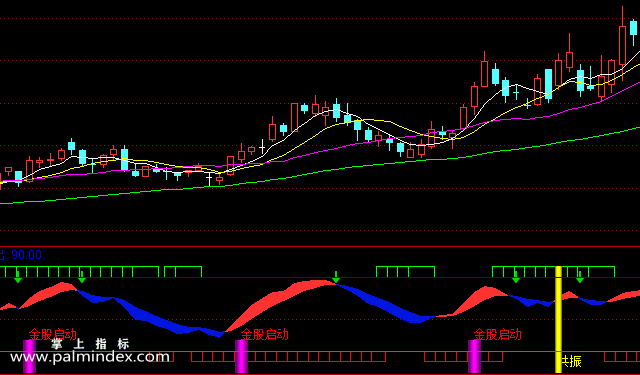
Task: Click the magenta bar under middle 金股启动
Action: pyautogui.click(x=241, y=356)
